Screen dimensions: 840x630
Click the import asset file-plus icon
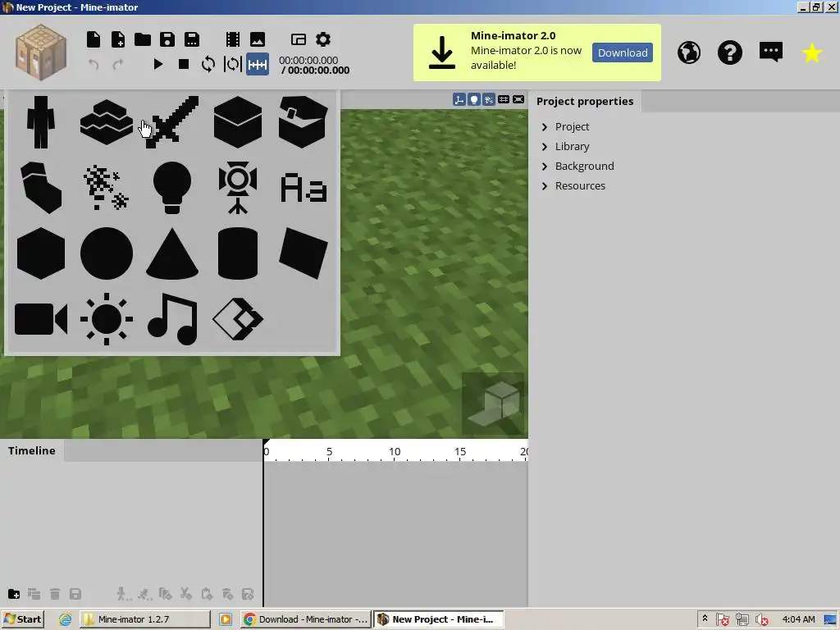(x=118, y=39)
